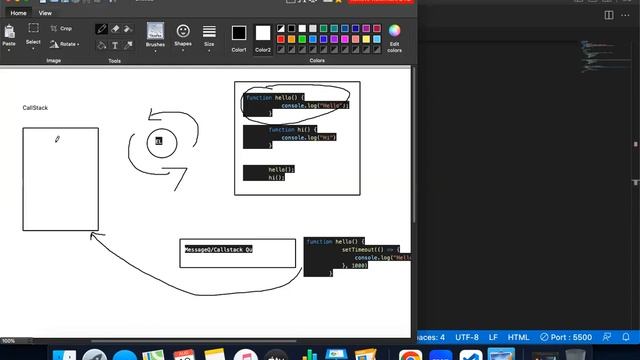Click the 100% zoom level indicator
This screenshot has height=360, width=640.
coord(8,340)
